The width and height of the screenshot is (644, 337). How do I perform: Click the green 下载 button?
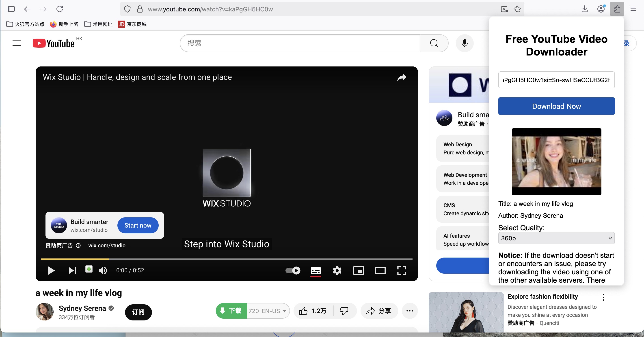click(x=231, y=311)
